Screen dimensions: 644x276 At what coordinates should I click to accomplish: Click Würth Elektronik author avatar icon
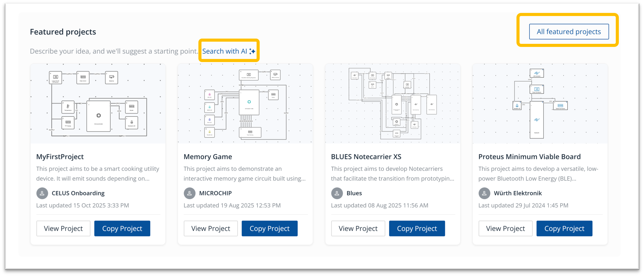pyautogui.click(x=484, y=193)
